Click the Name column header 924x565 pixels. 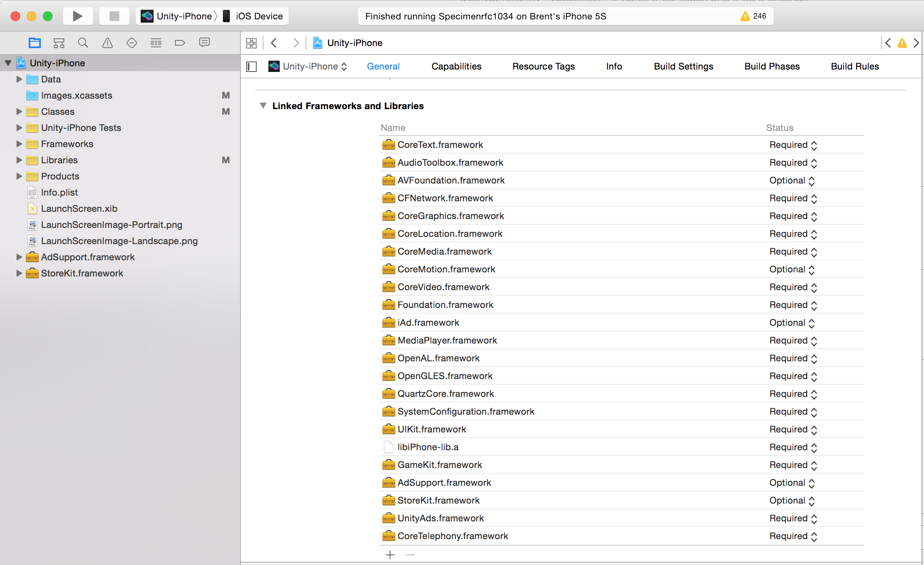tap(393, 128)
